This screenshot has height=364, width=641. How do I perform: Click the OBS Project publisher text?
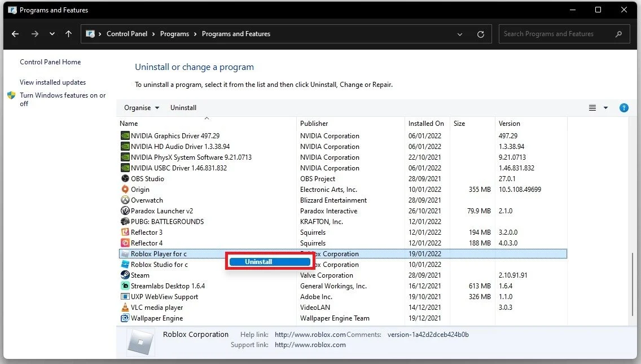coord(317,179)
